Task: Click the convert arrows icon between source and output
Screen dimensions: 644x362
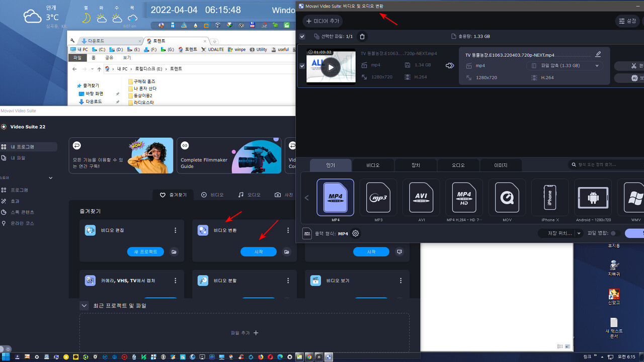Action: point(450,65)
